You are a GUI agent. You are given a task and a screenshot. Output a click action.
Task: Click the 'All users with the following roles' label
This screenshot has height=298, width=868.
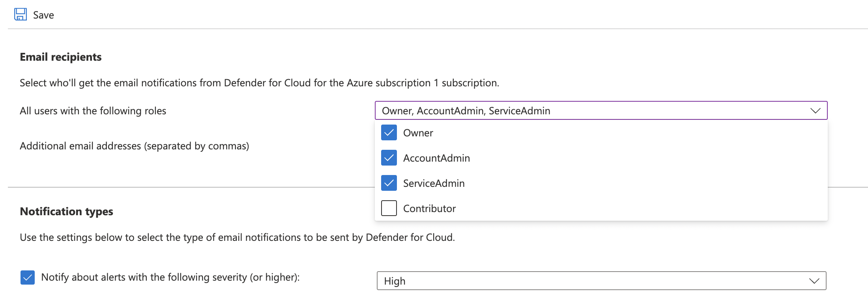click(x=93, y=111)
